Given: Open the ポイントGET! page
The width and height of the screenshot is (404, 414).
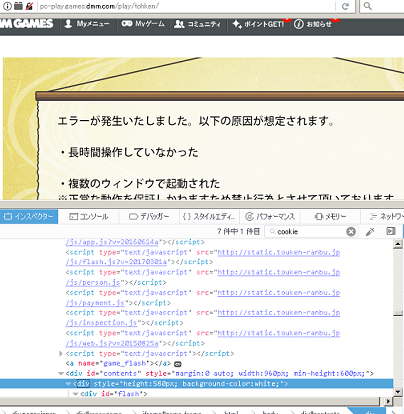Looking at the screenshot, I should point(258,24).
